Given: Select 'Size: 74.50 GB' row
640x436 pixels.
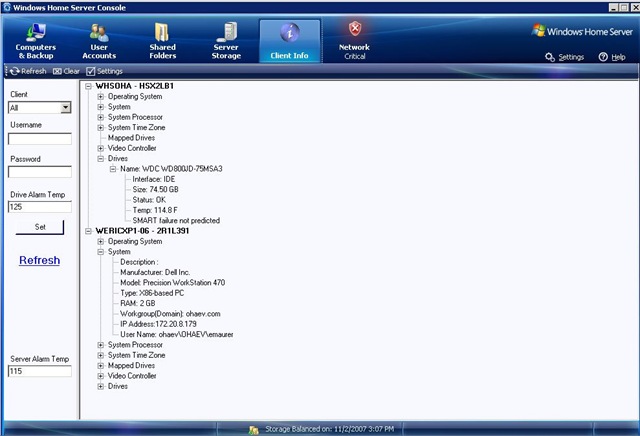Looking at the screenshot, I should pyautogui.click(x=156, y=189).
